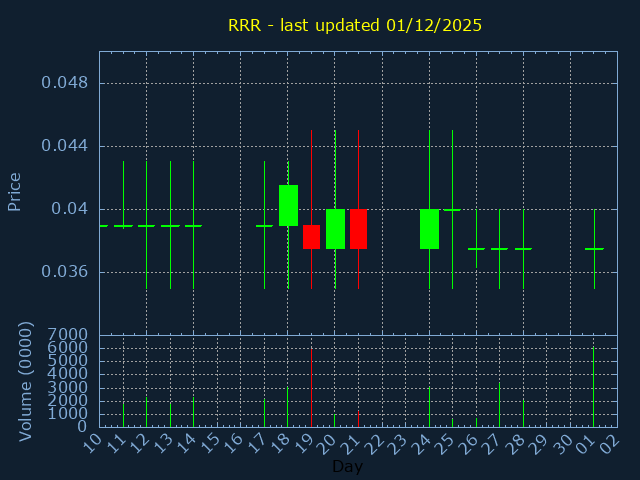Click the day 01 candlestick marker
640x480 pixels.
click(594, 248)
